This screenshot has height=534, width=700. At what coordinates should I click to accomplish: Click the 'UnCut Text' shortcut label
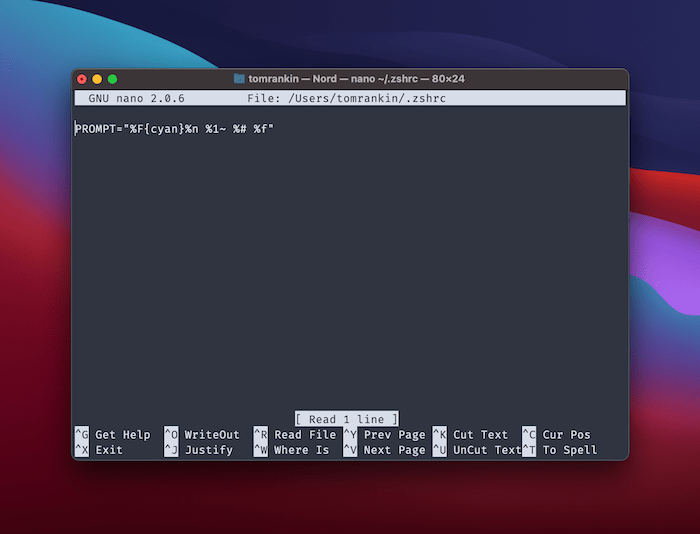point(487,450)
